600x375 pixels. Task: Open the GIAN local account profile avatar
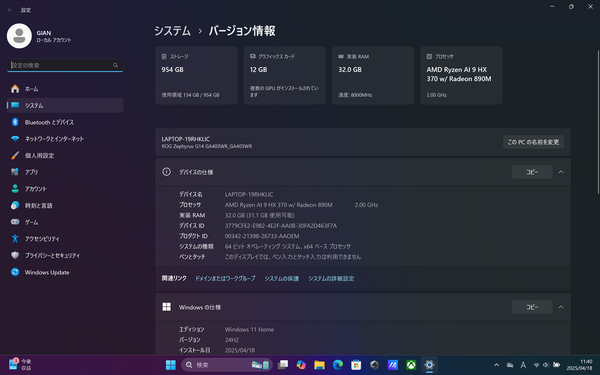(x=19, y=36)
